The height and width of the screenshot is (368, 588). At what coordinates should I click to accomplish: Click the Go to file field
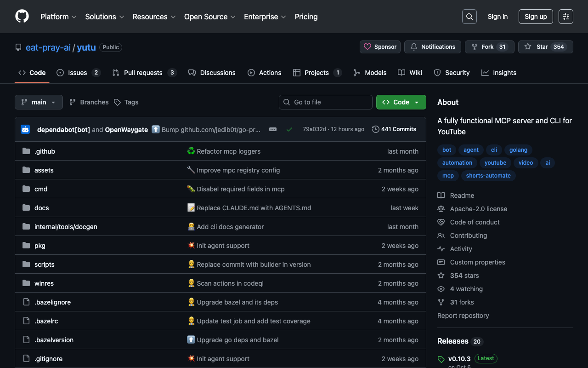pos(326,102)
